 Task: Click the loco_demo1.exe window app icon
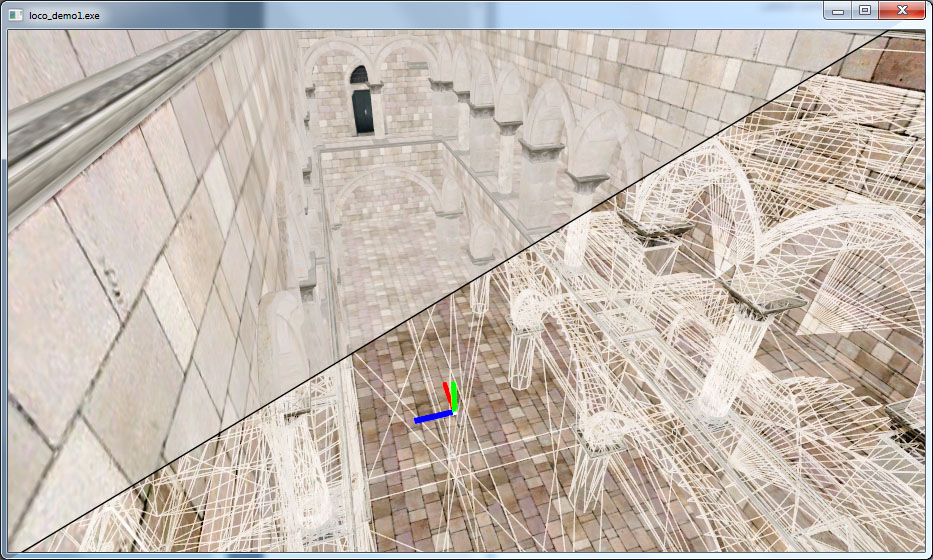tap(15, 15)
